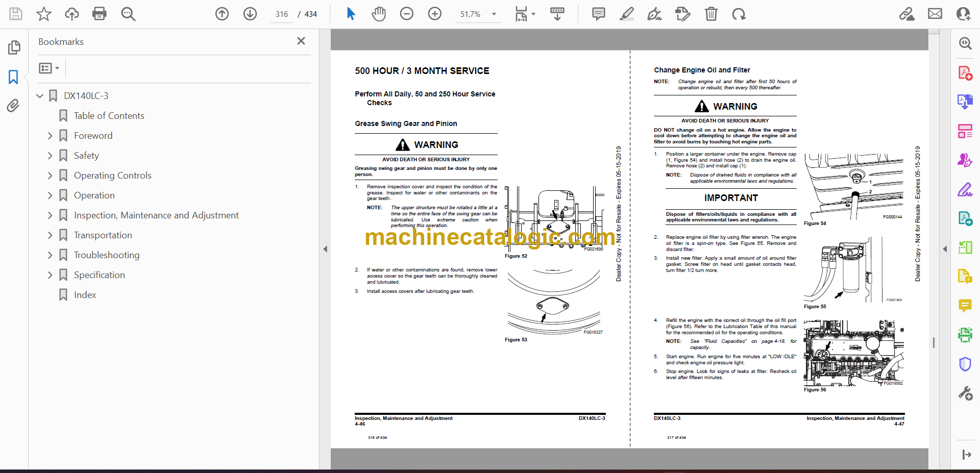This screenshot has height=473, width=980.
Task: Open the Table of Contents bookmark
Action: click(x=109, y=116)
